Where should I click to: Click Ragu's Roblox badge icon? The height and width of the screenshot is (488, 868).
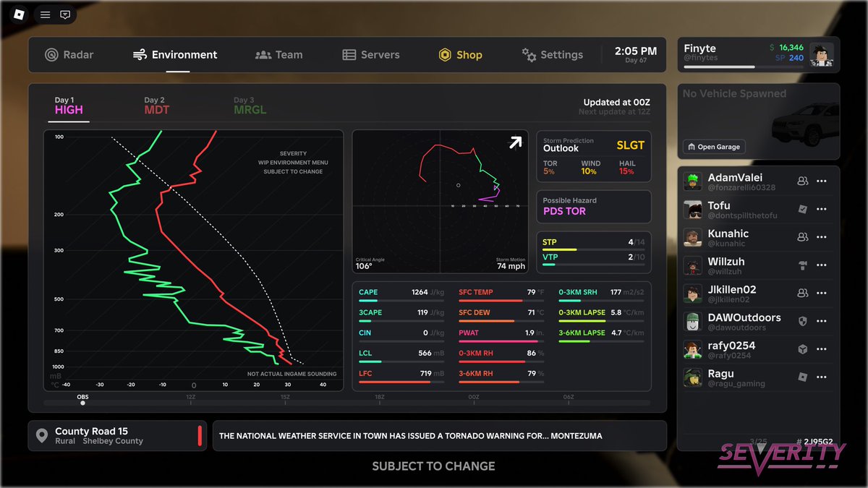click(802, 377)
